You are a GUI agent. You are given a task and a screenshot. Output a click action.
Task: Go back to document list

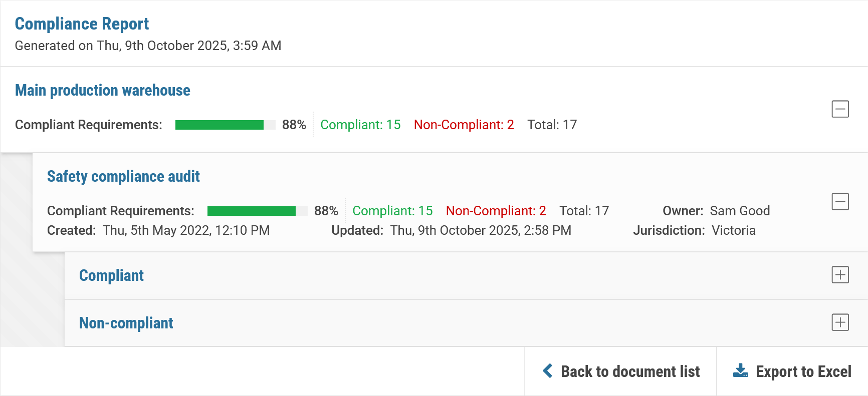[x=621, y=371]
